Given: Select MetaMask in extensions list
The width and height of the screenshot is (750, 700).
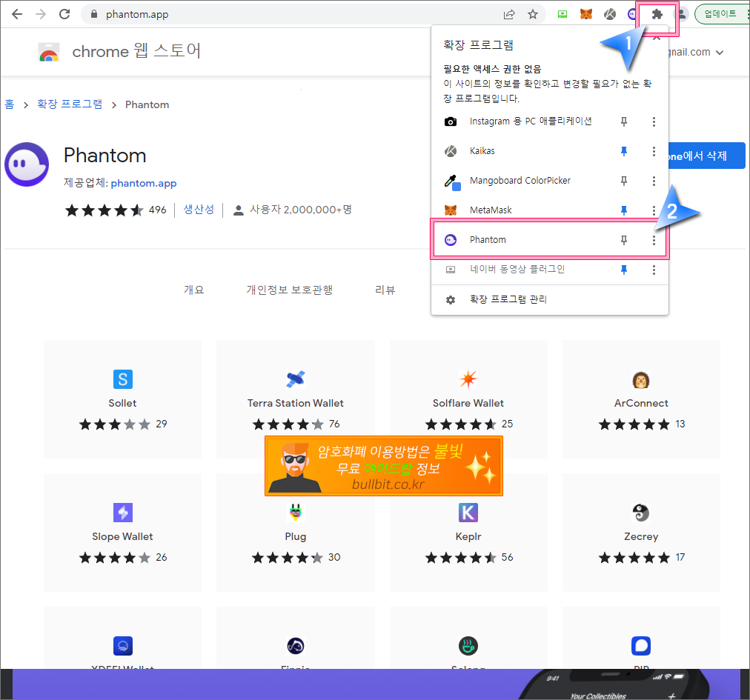Looking at the screenshot, I should coord(491,210).
